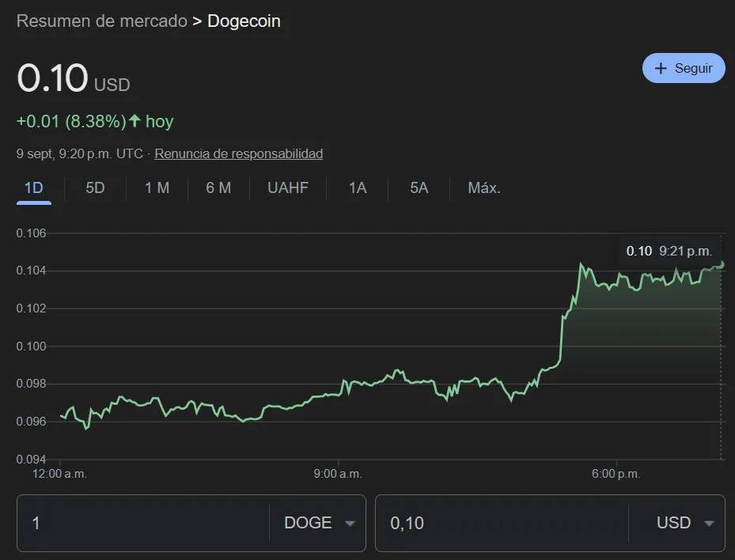Click the 12:00 a.m. axis label
This screenshot has width=735, height=560.
(x=59, y=474)
